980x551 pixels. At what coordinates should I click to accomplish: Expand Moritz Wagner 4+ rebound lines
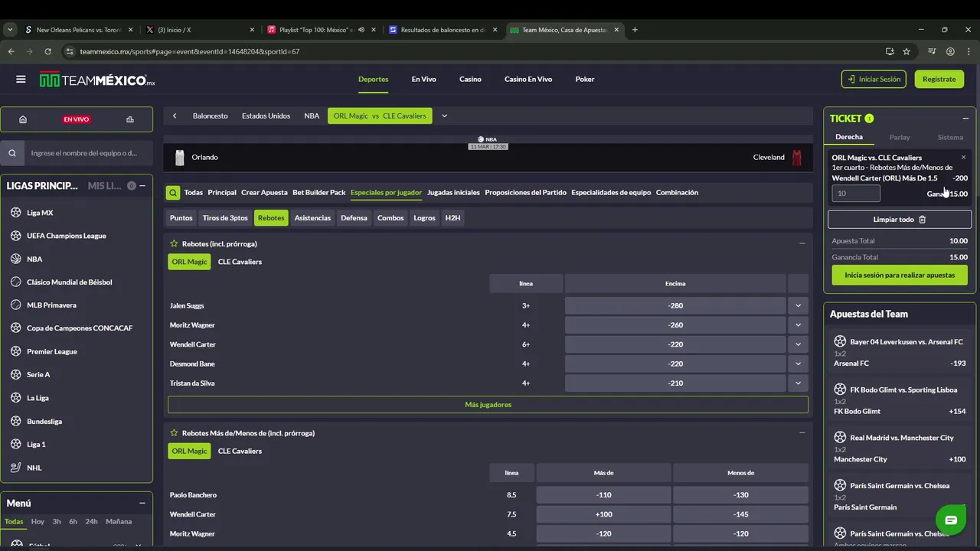coord(798,324)
